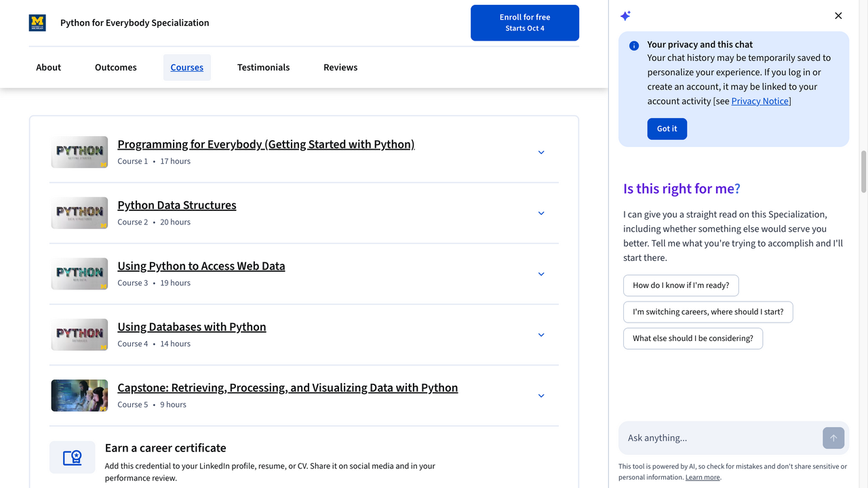This screenshot has width=868, height=488.
Task: Click the career certificate icon
Action: 73,457
